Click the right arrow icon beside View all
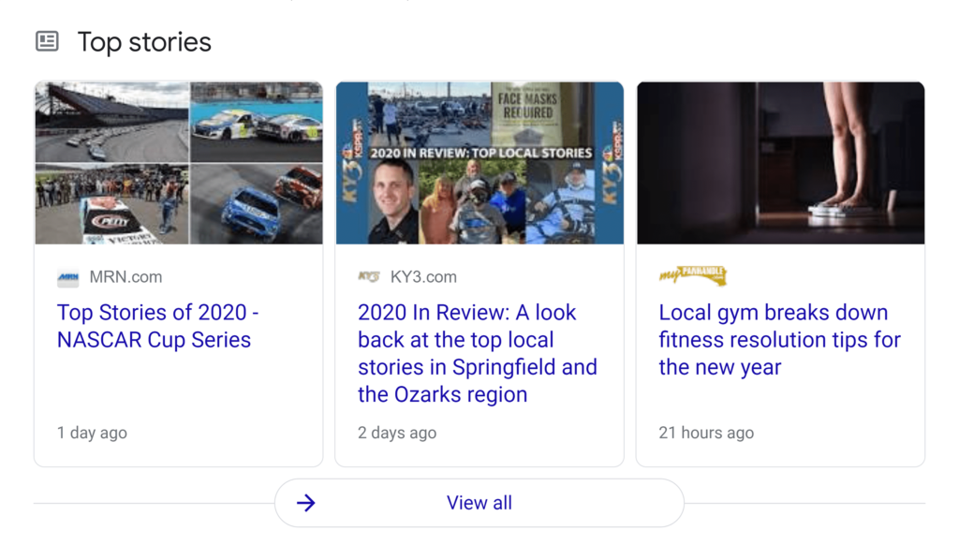This screenshot has height=560, width=959. 306,503
